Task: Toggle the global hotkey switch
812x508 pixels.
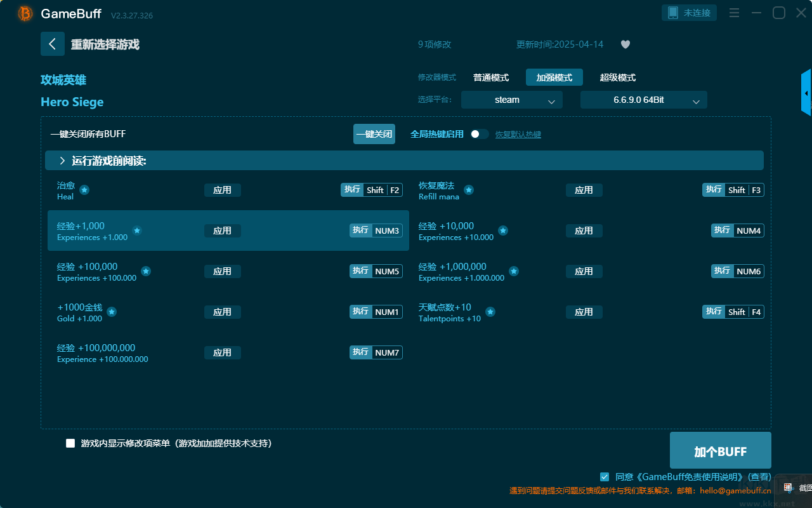Action: [x=480, y=134]
